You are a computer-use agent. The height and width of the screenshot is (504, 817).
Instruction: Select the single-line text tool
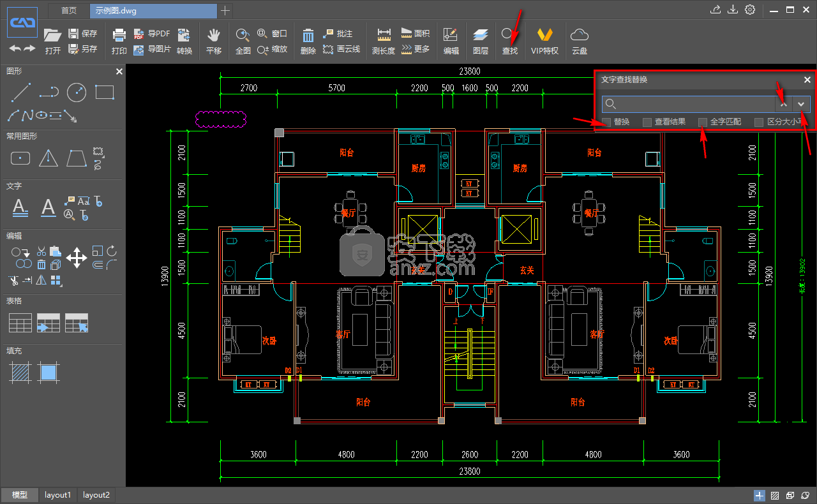[x=49, y=207]
